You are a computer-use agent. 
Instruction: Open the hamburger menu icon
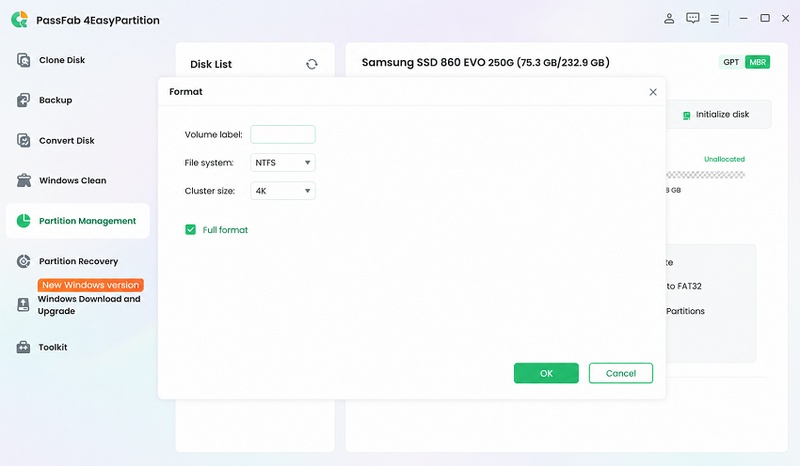715,19
